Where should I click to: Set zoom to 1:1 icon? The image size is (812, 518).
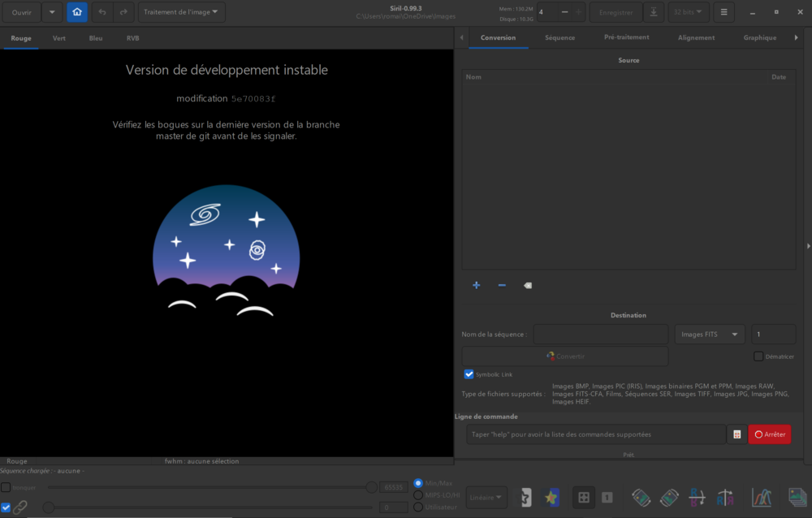pyautogui.click(x=607, y=497)
